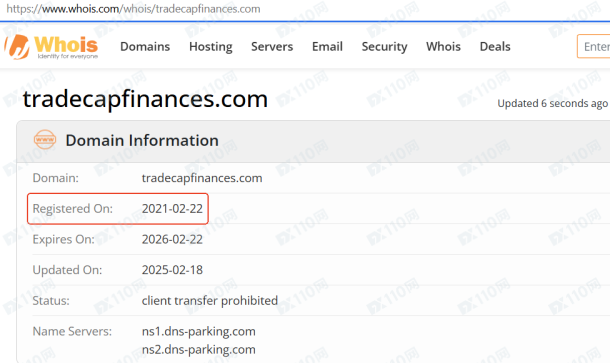Select the expiry date 2026-02-22

click(172, 240)
